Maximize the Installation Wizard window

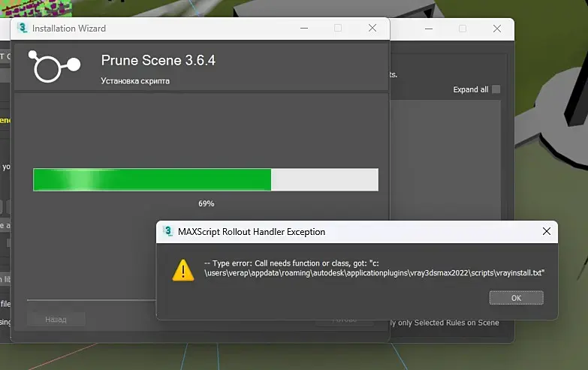pos(338,28)
